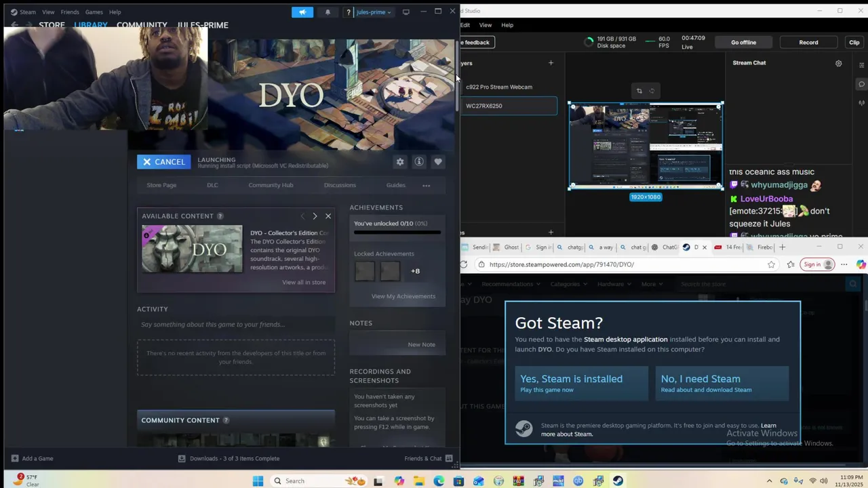Open Stream Chat settings gear

839,63
